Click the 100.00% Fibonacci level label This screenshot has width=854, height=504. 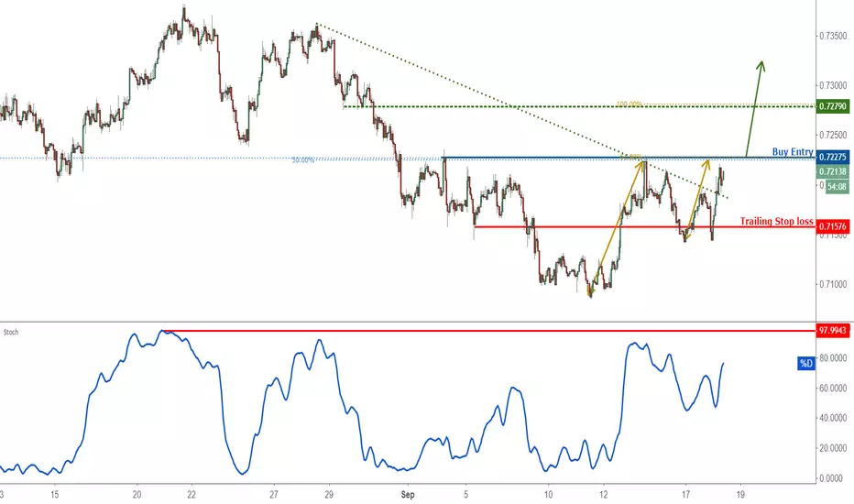click(630, 104)
